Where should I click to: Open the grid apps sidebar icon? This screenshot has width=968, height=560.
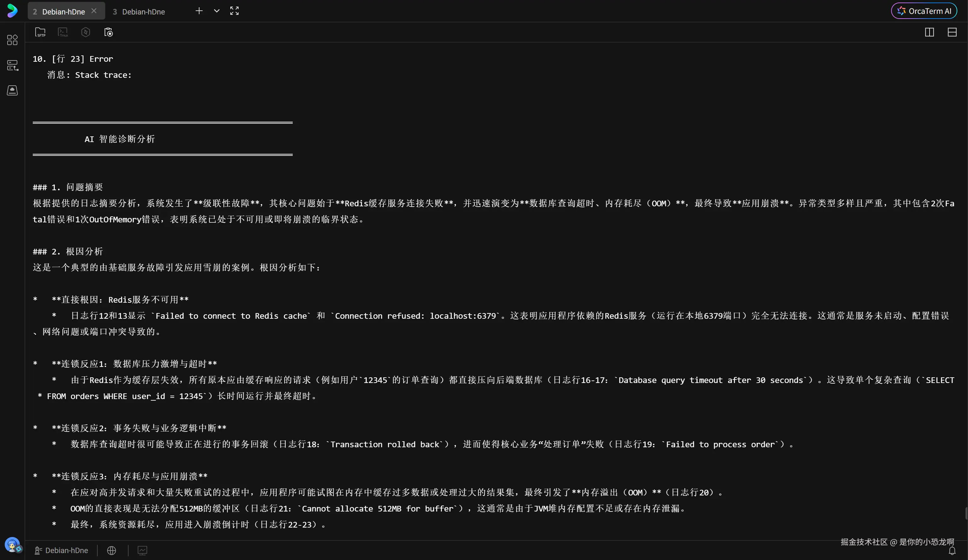click(12, 40)
